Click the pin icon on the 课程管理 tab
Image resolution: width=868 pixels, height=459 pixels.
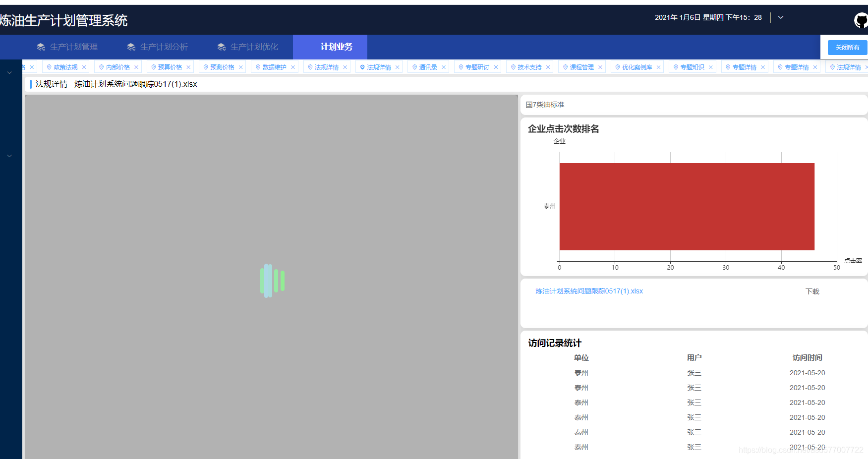pos(565,67)
